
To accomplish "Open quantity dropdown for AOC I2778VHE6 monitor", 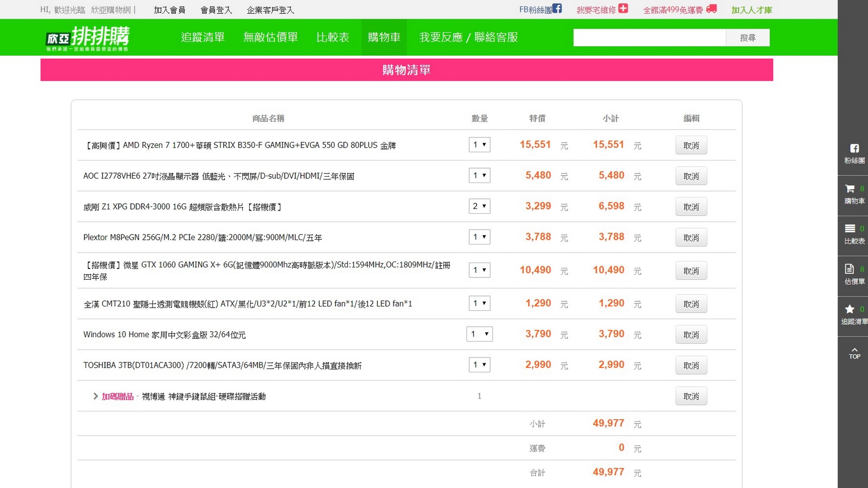I will [x=479, y=175].
